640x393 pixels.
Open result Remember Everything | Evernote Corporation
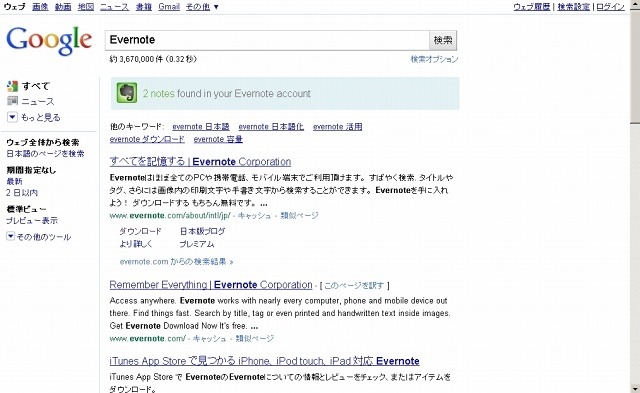[x=211, y=285]
